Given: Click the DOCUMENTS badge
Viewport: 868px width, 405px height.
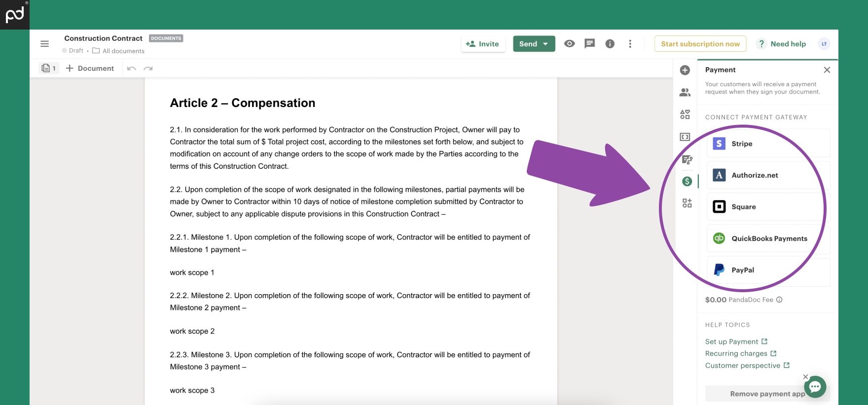Looking at the screenshot, I should [166, 38].
